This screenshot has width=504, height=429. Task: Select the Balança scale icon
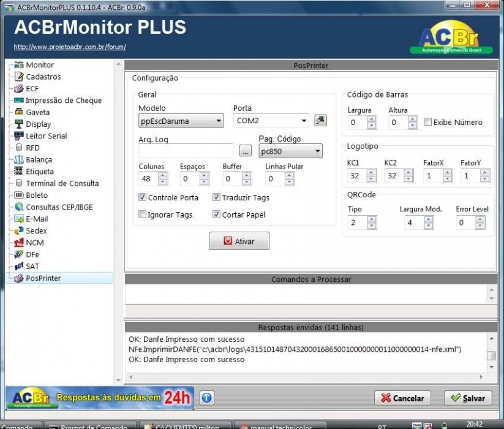19,159
